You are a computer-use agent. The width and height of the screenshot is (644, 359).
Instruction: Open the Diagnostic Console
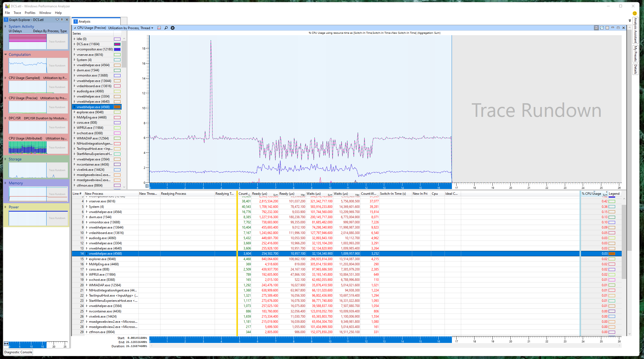coord(18,352)
